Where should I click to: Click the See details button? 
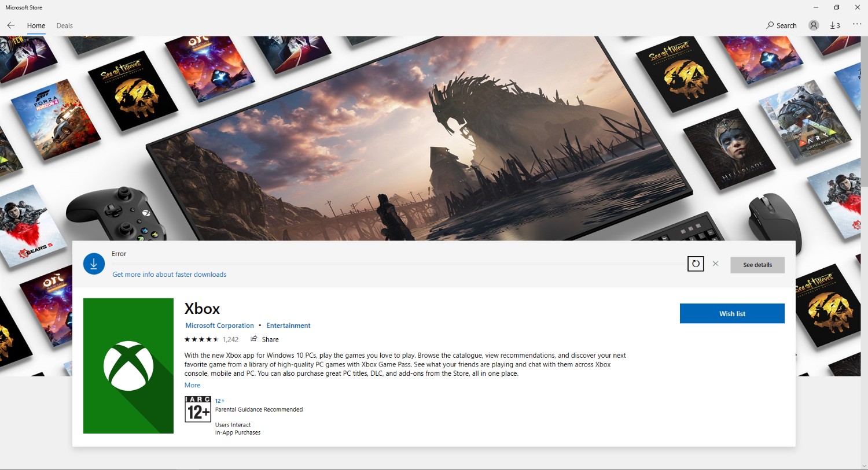[757, 265]
